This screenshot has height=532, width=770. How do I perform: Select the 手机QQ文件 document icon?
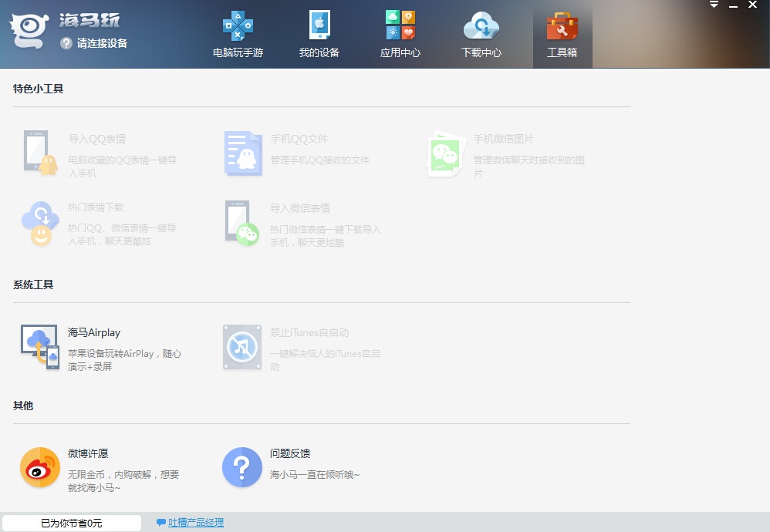[x=242, y=153]
